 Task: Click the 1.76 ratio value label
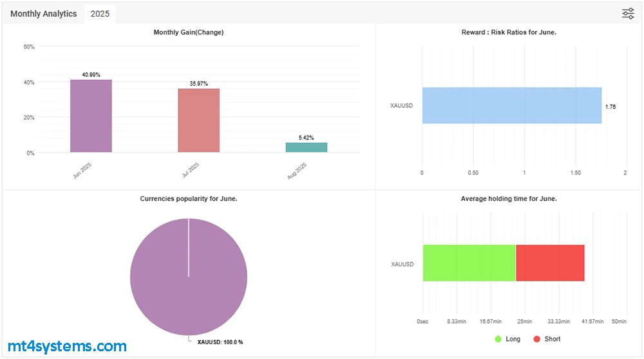610,107
